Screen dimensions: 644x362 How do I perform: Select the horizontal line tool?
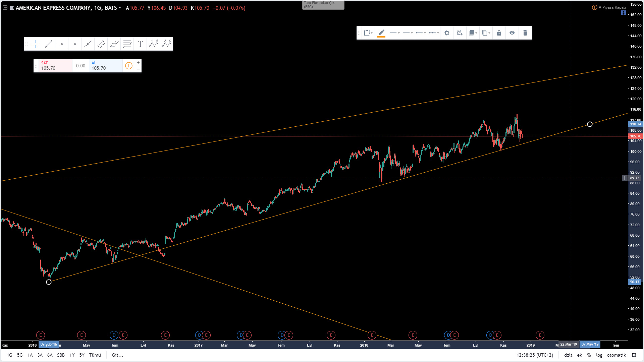pyautogui.click(x=62, y=44)
